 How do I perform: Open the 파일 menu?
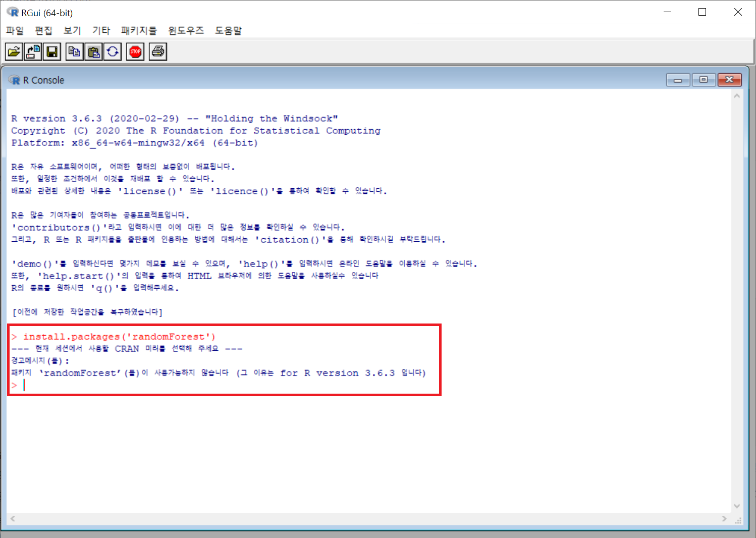coord(15,30)
